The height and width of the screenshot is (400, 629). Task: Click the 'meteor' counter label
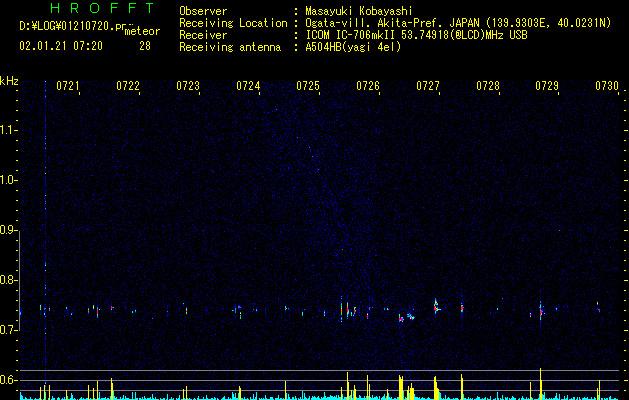(x=142, y=32)
